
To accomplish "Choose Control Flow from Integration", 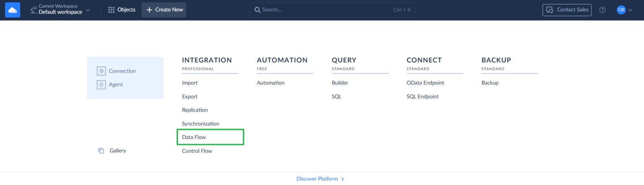I will pos(197,151).
